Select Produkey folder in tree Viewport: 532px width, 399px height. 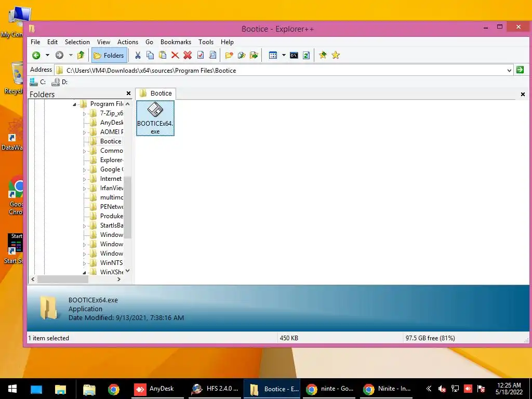pos(112,216)
